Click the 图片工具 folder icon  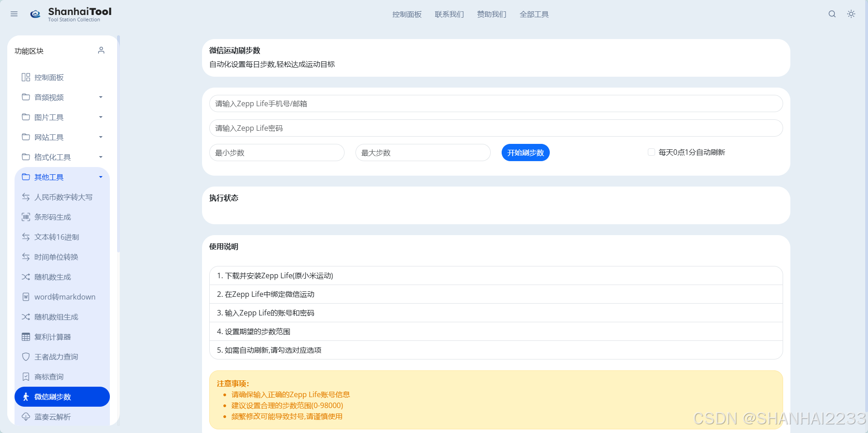(26, 117)
